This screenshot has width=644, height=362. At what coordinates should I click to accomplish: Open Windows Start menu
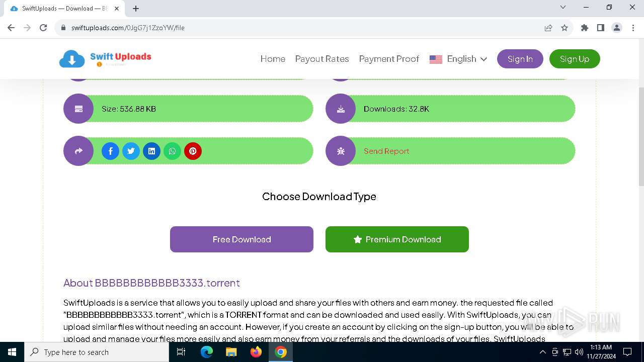coord(12,352)
